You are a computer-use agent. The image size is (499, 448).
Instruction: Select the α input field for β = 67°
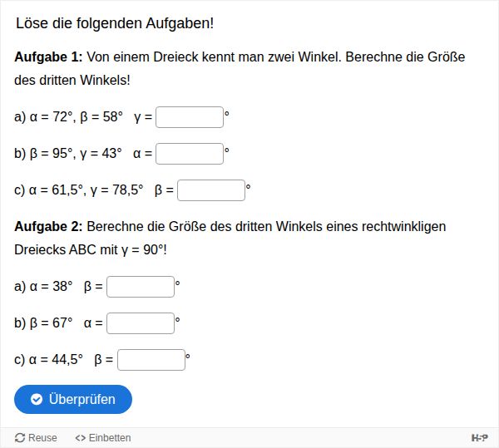141,323
